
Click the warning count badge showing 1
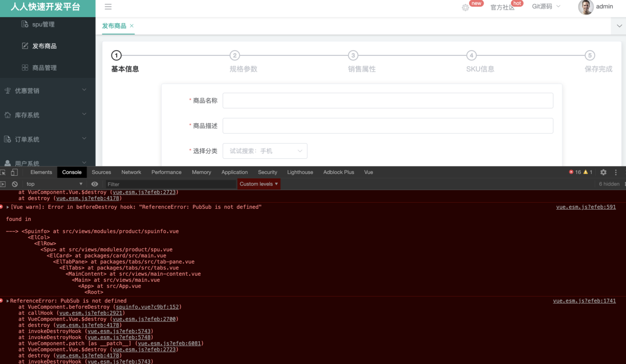point(588,172)
